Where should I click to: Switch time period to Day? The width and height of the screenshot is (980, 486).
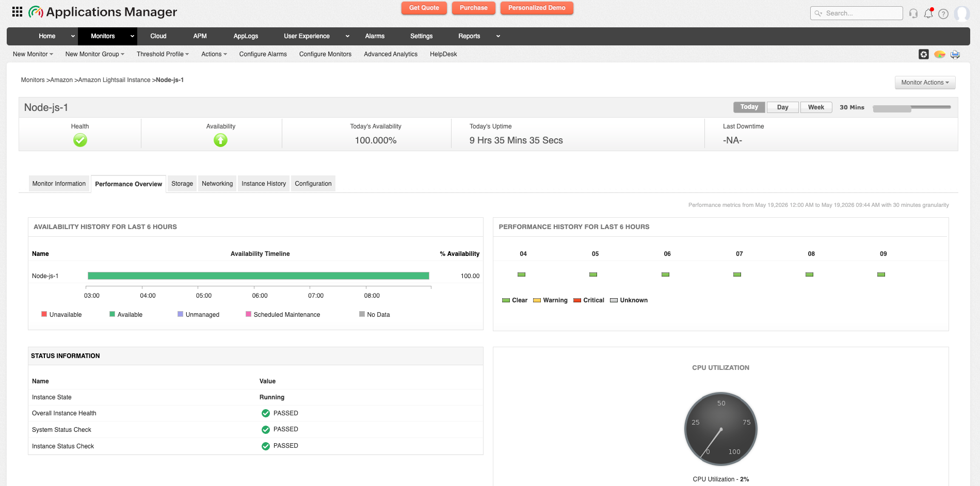click(782, 107)
